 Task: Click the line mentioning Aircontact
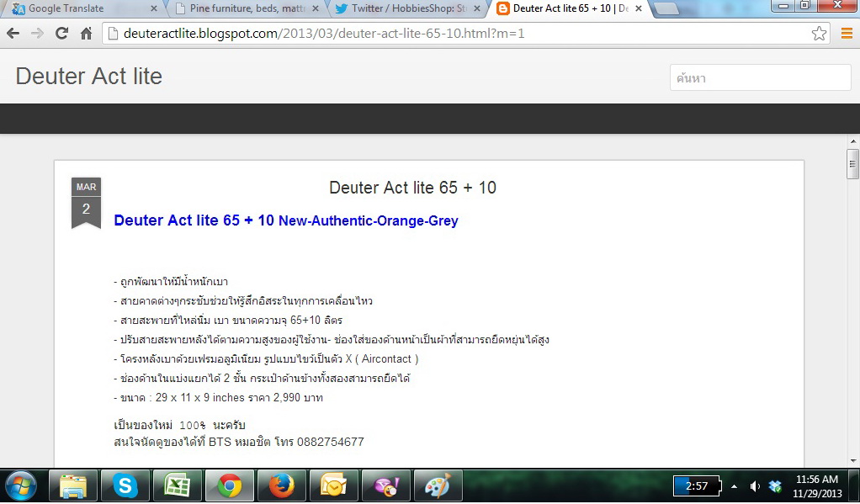pos(266,359)
